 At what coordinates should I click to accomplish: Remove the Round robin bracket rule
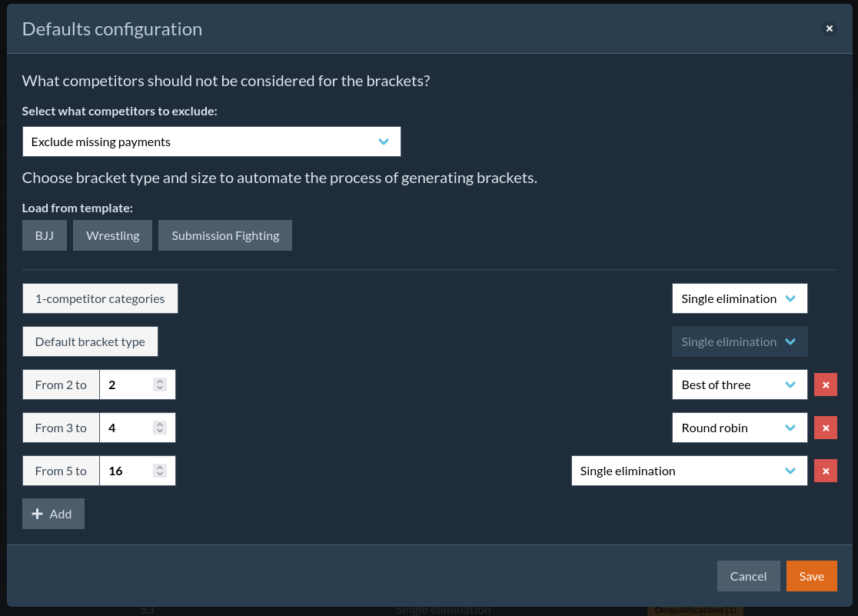(x=826, y=428)
